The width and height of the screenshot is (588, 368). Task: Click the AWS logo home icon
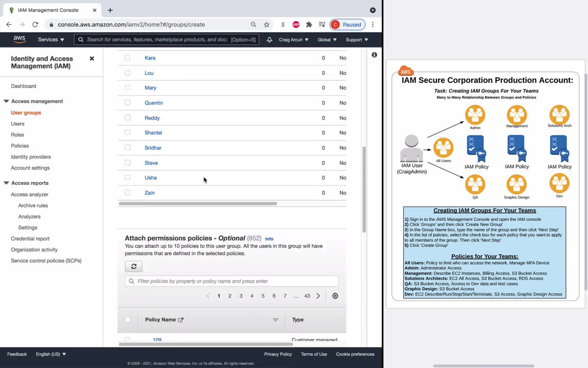(x=19, y=39)
